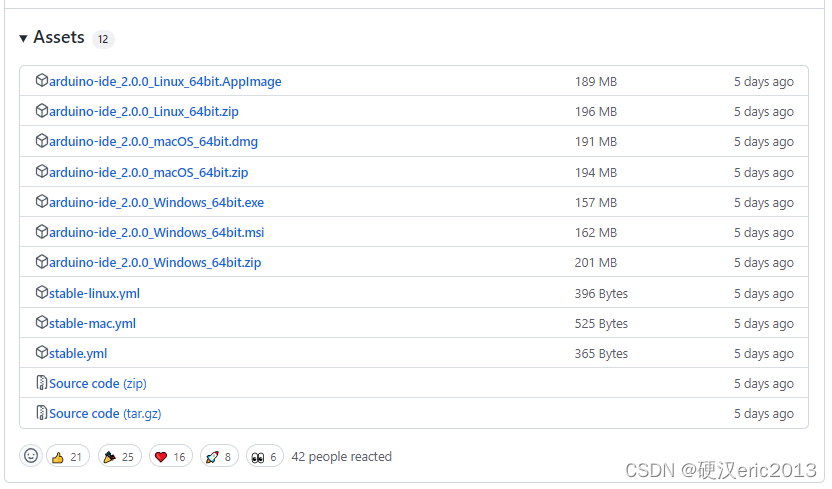Toggle party popper reaction with 25
The image size is (832, 489).
119,457
